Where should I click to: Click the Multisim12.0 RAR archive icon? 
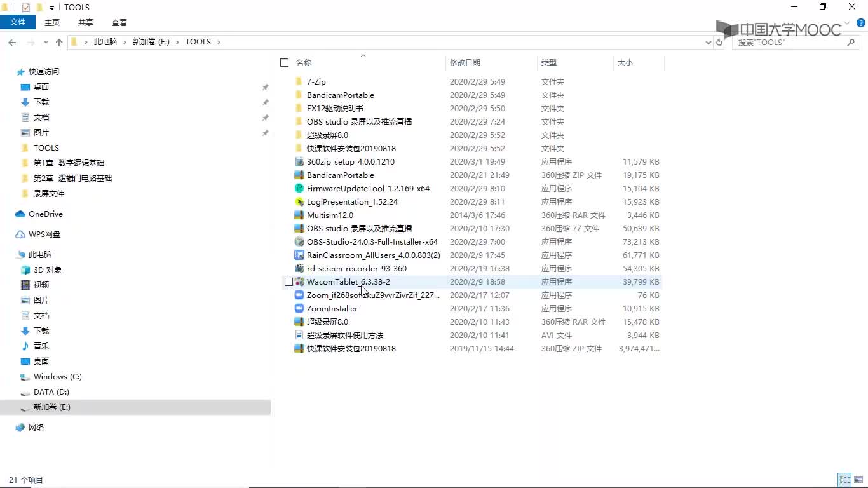click(299, 215)
